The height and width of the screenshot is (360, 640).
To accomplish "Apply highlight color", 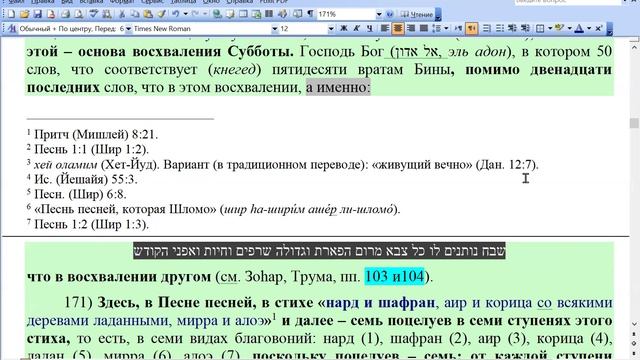I will (559, 29).
